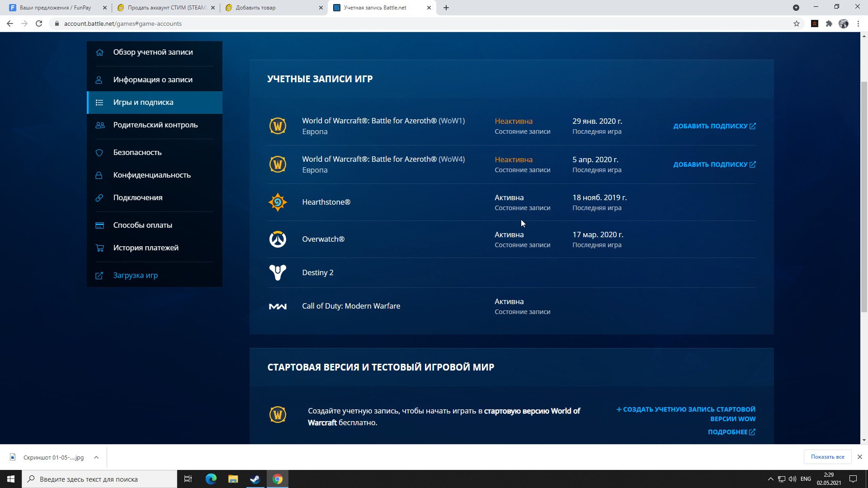
Task: Open История платежей in the sidebar
Action: [155, 248]
